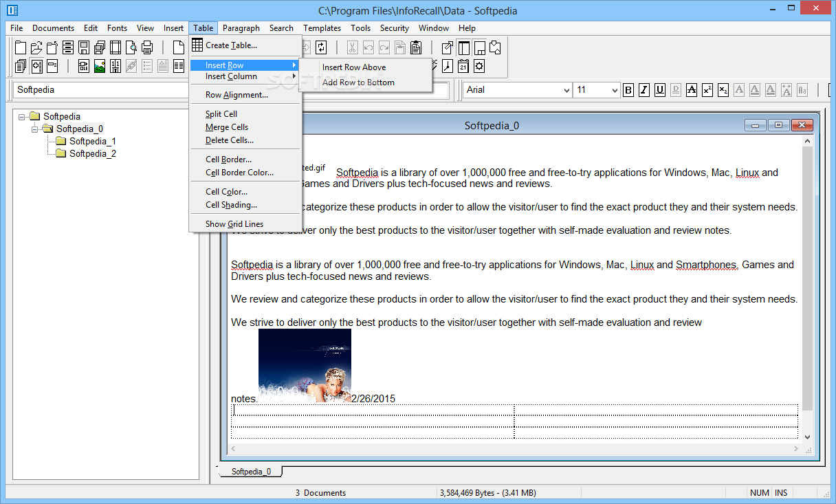Toggle italic formatting
Image resolution: width=836 pixels, height=504 pixels.
coord(644,90)
